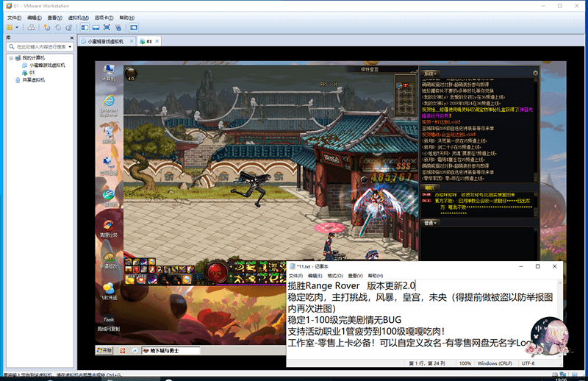Click the game chat settings gear icon
This screenshot has width=588, height=381.
535,74
